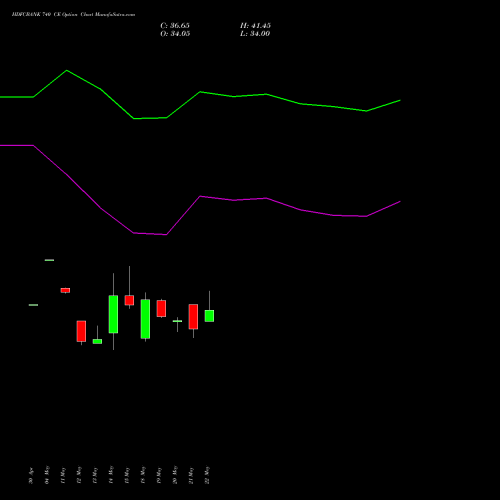Click the red 21 May candlestick body
Viewport: 500px width, 500px height.
(193, 317)
